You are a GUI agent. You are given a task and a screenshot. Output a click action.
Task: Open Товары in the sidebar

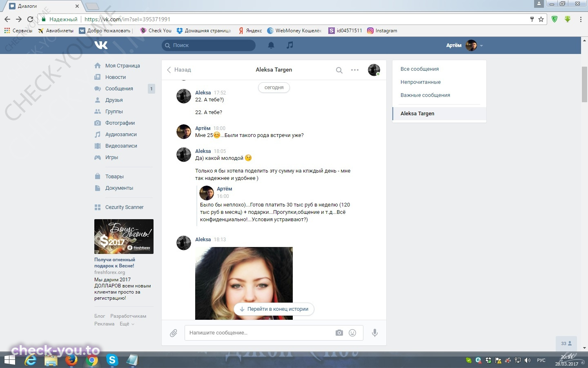point(114,177)
